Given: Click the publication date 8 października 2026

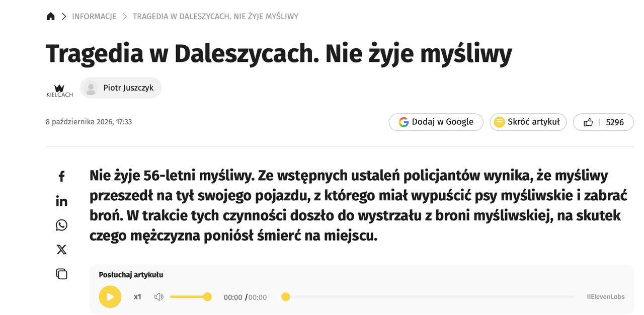Looking at the screenshot, I should (x=89, y=122).
